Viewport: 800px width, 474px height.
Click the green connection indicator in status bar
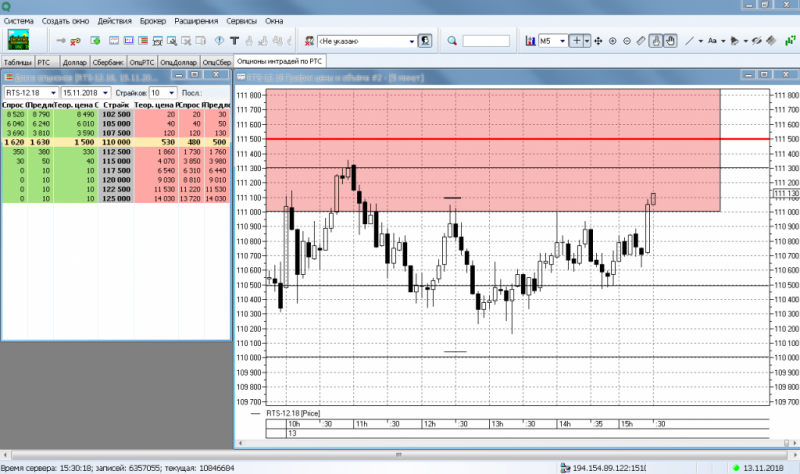(x=736, y=468)
